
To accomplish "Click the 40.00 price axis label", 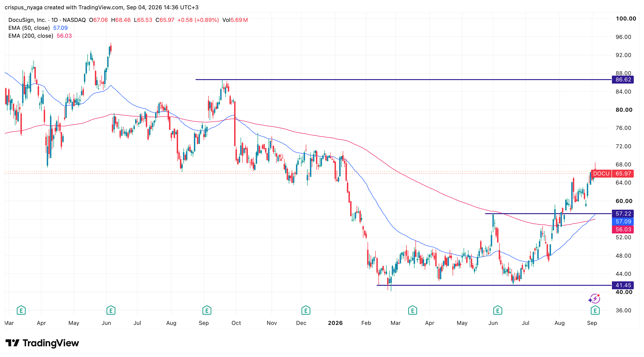I will pyautogui.click(x=624, y=292).
